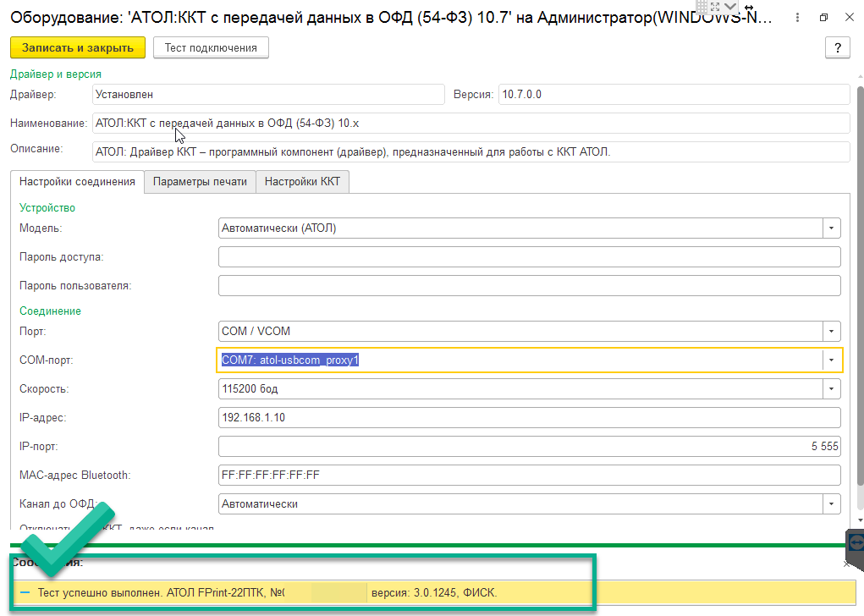Click the 'Описание' description field
864x616 pixels.
tap(471, 151)
